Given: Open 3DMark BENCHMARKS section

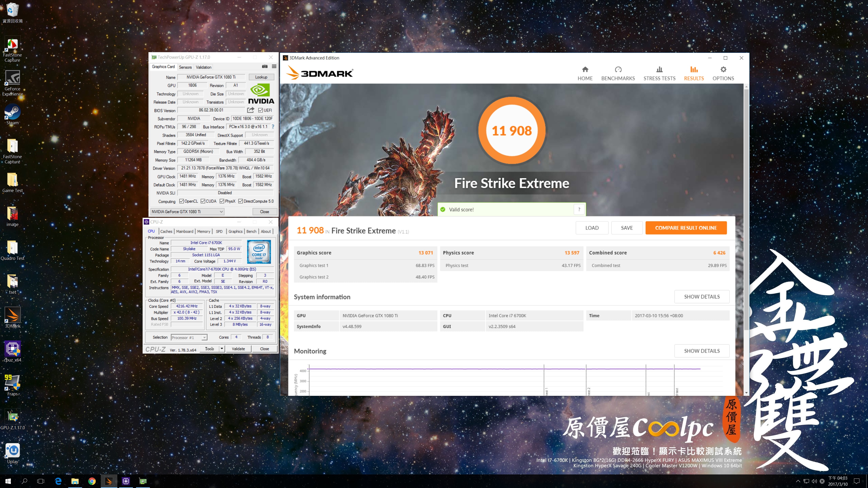Looking at the screenshot, I should point(618,73).
